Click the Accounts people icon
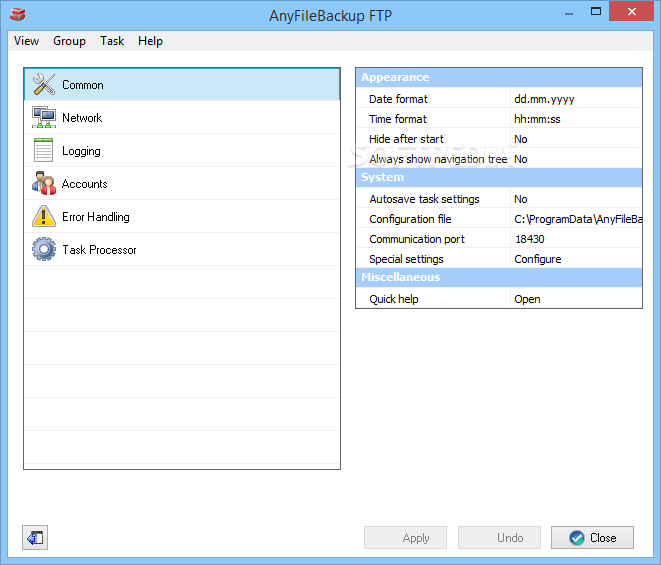The width and height of the screenshot is (661, 565). point(43,183)
